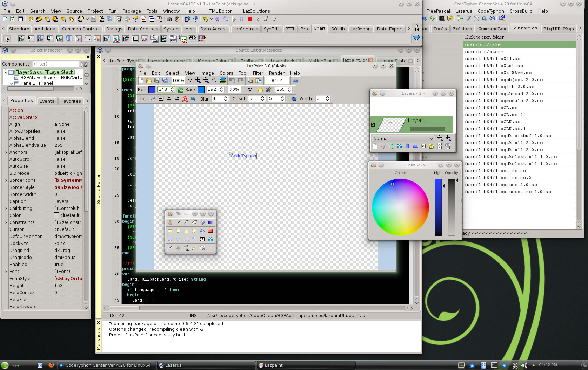
Task: Click Lazarus taskbar button
Action: tap(206, 365)
